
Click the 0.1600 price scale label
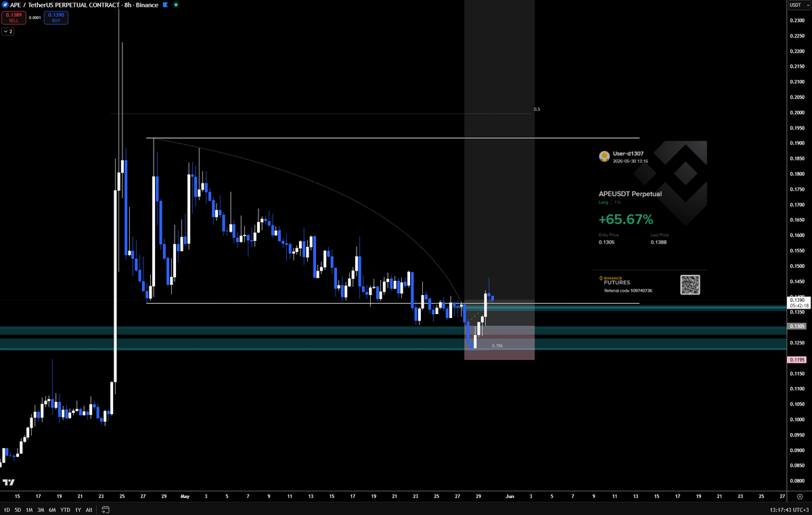[798, 236]
